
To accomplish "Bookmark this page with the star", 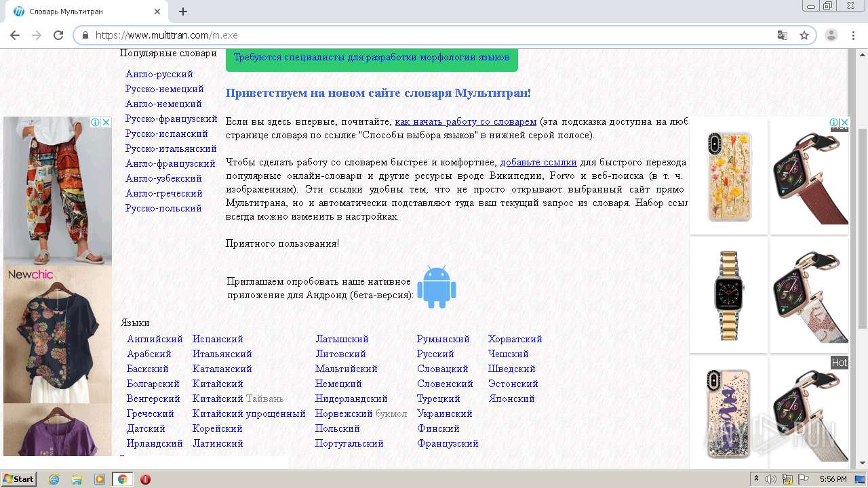I will click(x=804, y=35).
